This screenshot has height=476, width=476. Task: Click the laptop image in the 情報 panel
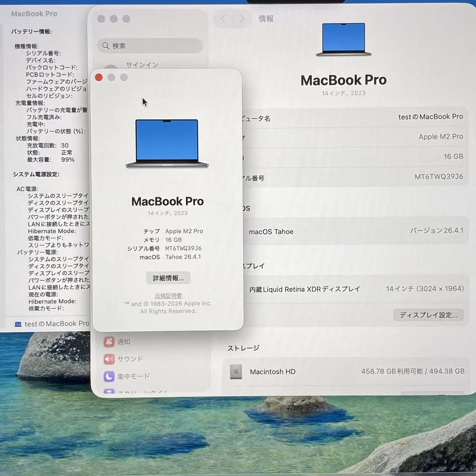pyautogui.click(x=343, y=39)
